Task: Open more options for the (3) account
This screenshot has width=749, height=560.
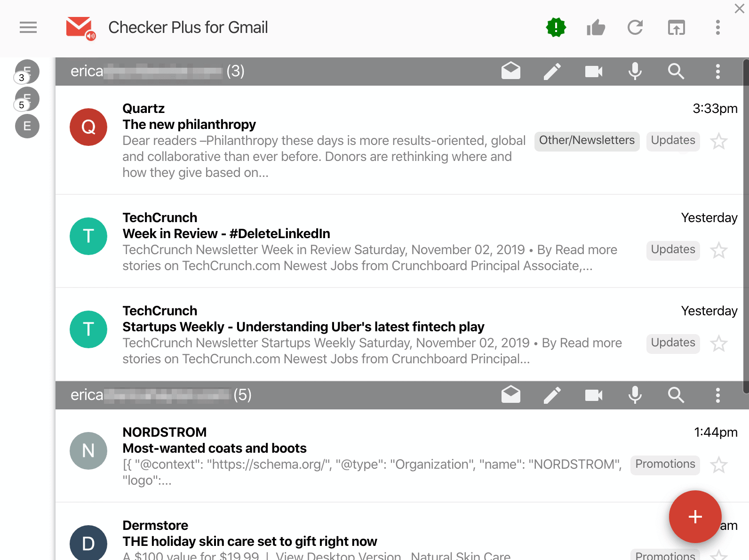Action: 717,72
